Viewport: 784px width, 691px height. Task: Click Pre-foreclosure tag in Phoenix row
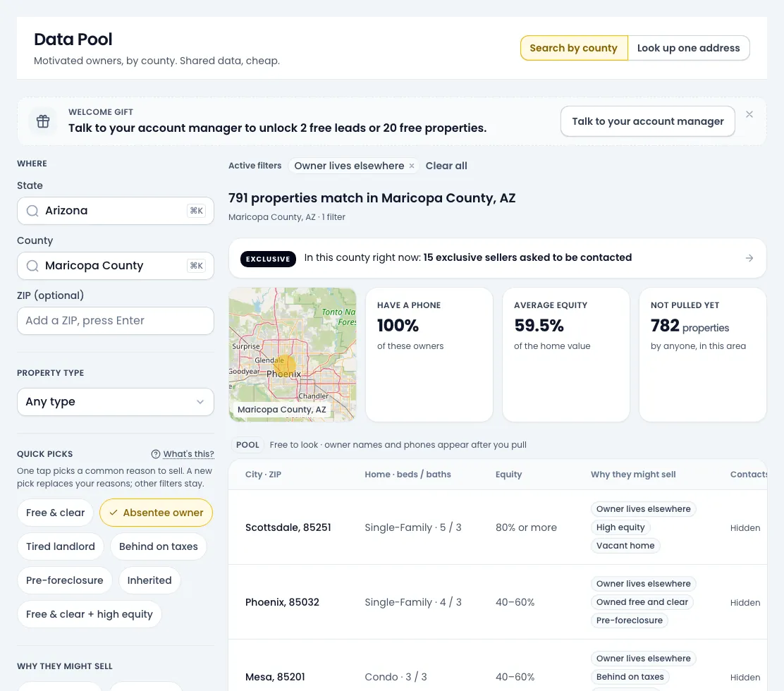tap(629, 620)
